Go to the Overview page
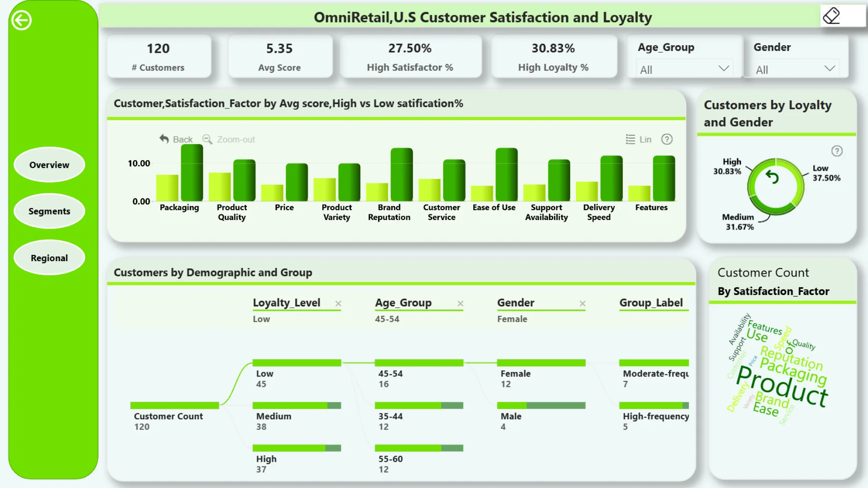 (x=49, y=165)
